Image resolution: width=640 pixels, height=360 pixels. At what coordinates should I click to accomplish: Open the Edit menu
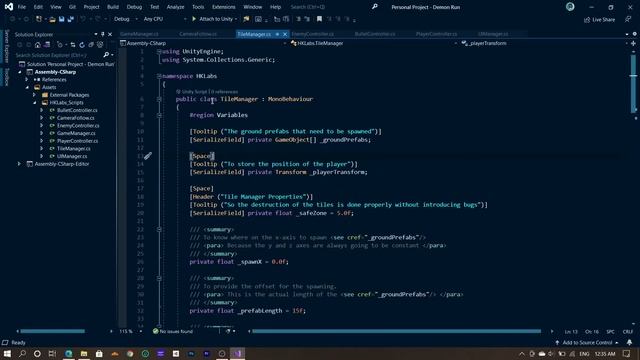38,7
